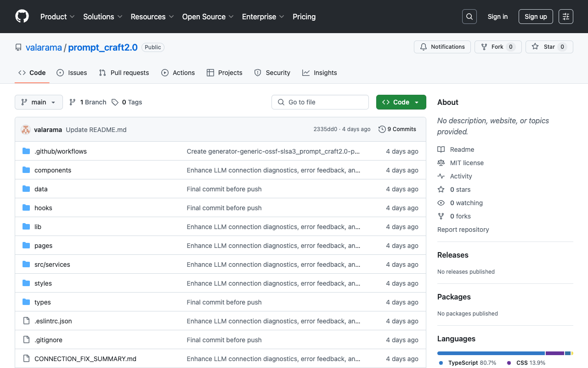588x368 pixels.
Task: Click the lib folder icon
Action: [26, 227]
